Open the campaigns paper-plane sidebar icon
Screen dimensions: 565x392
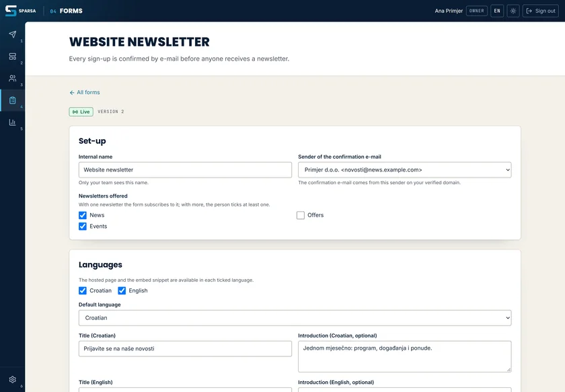point(13,34)
